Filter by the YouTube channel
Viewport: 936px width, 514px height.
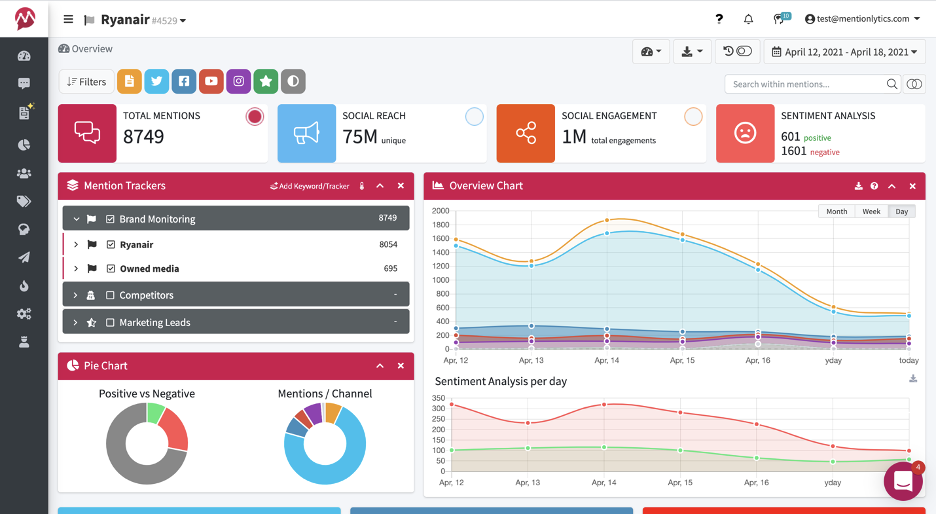point(211,81)
